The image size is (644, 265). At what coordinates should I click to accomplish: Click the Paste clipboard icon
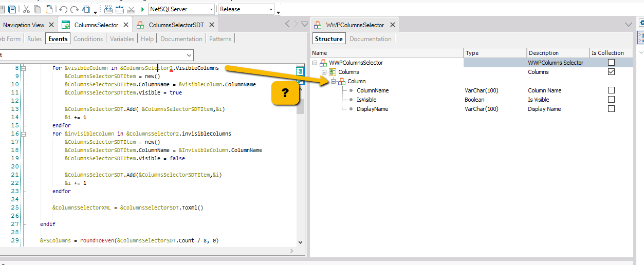(x=49, y=9)
